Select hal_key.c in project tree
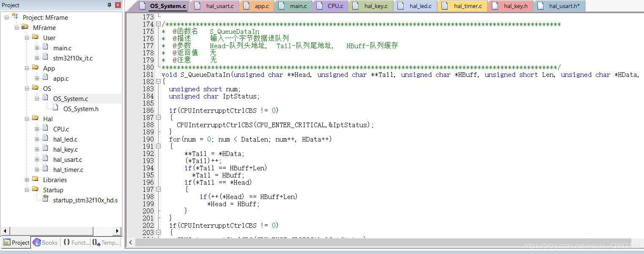 66,150
